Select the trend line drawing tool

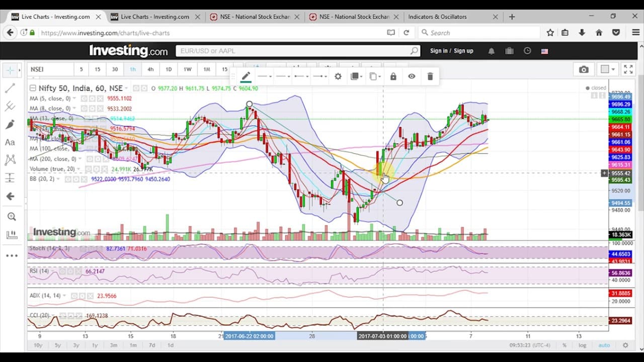10,88
